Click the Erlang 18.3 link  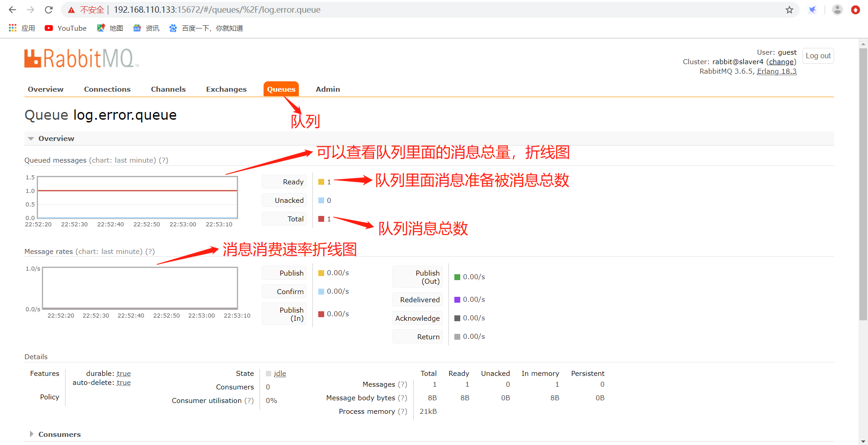tap(776, 71)
